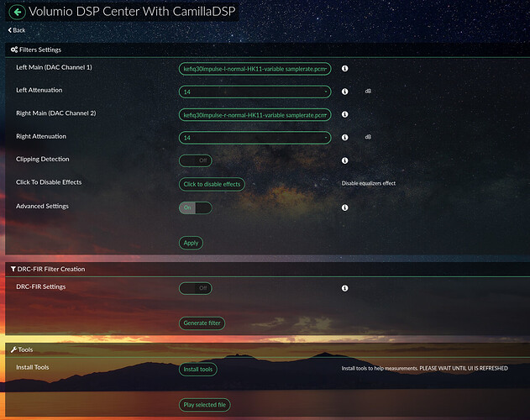Apply the filter settings
The image size is (530, 420).
click(191, 243)
